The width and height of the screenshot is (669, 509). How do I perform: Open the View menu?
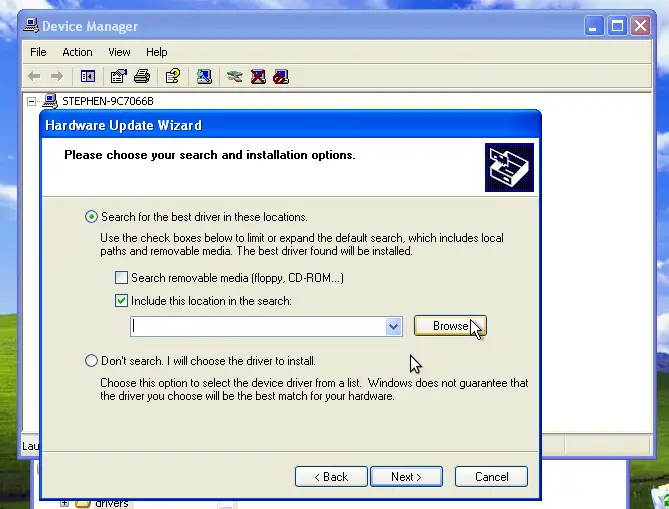(x=119, y=52)
